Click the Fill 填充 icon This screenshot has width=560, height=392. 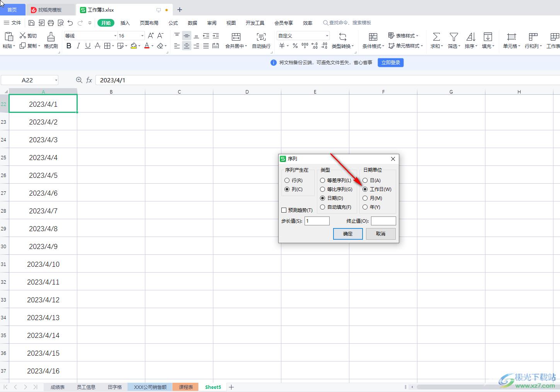(488, 37)
